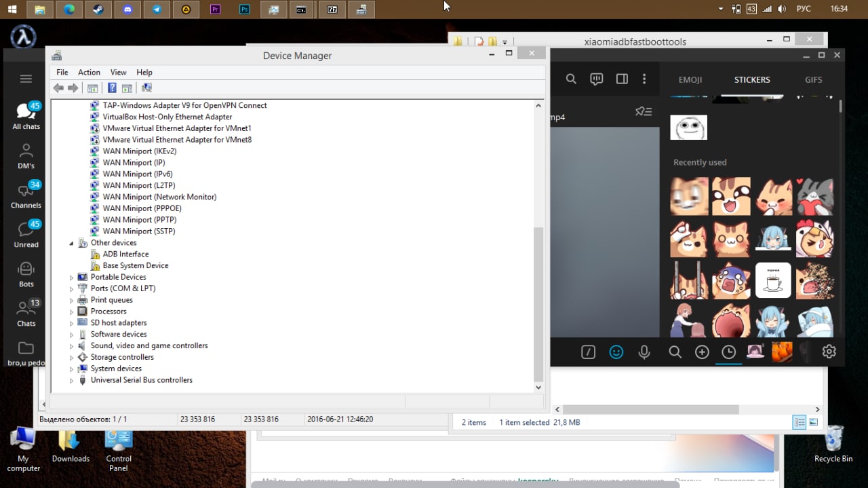Expand Ports (COM & LPT) category
The image size is (868, 488).
pos(71,289)
